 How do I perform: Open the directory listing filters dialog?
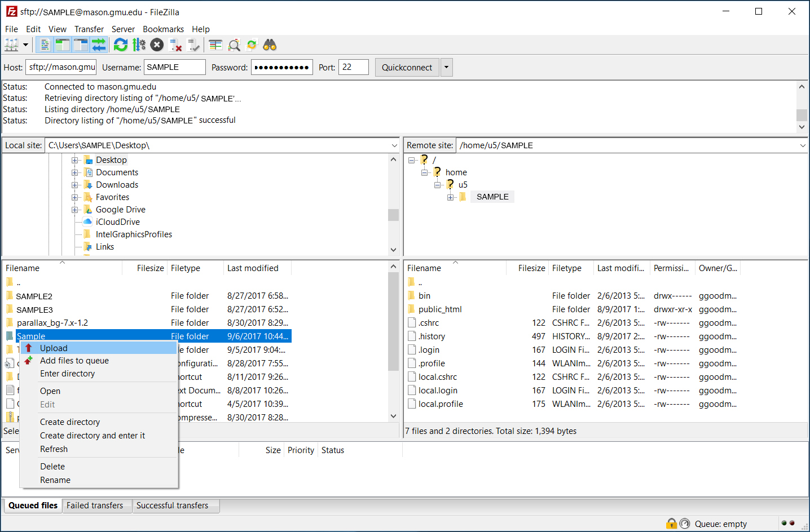[215, 45]
